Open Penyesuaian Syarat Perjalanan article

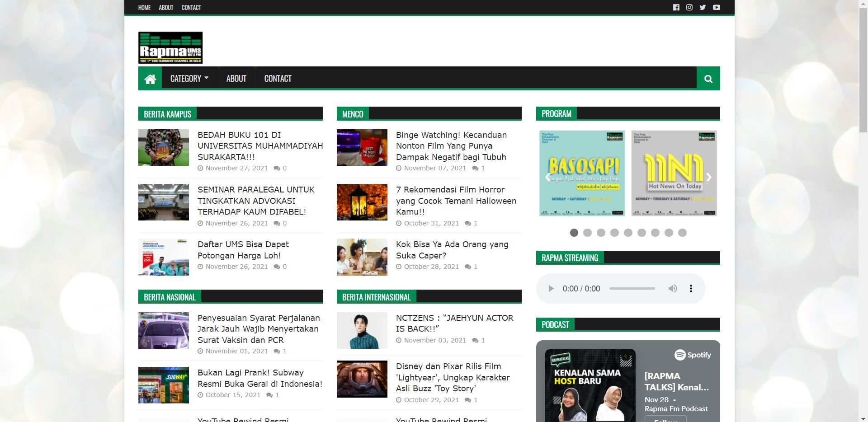[259, 329]
